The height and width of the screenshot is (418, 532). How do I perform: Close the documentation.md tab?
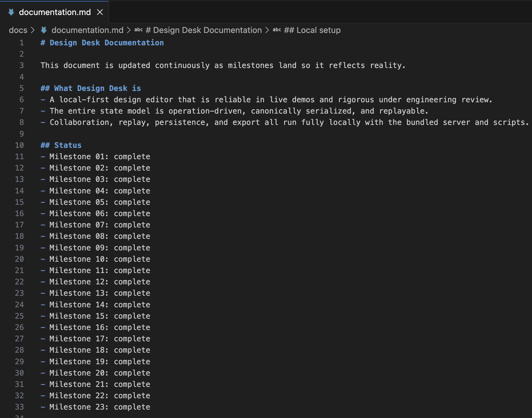click(100, 12)
